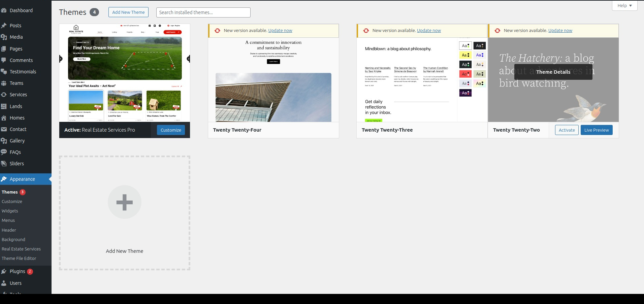644x304 pixels.
Task: Click the Dashboard gauge icon in sidebar
Action: coord(4,10)
